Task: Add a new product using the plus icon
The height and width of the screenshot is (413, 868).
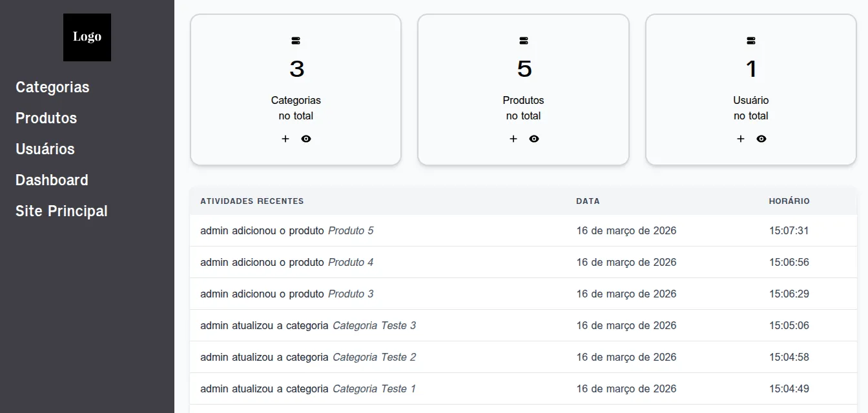Action: point(513,138)
